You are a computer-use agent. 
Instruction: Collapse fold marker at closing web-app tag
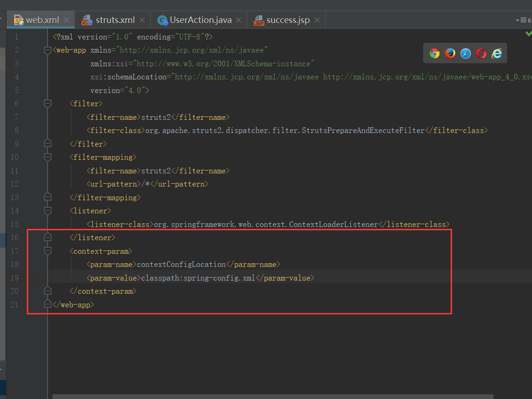pyautogui.click(x=48, y=304)
